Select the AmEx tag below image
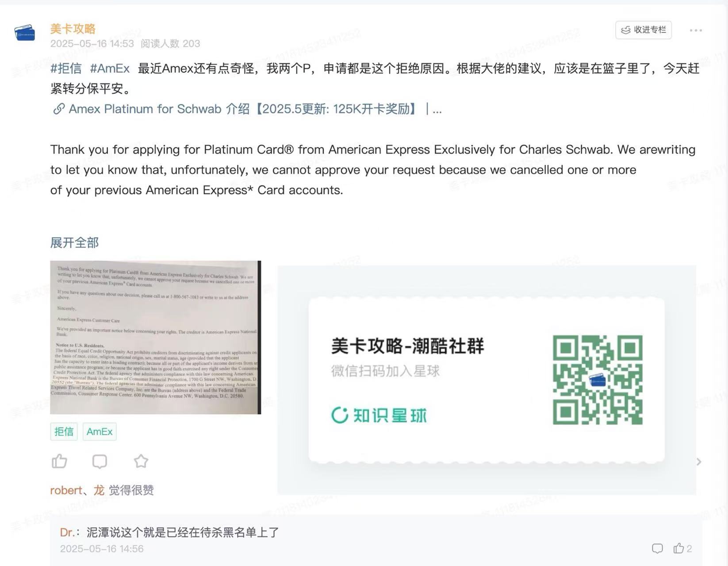 click(x=100, y=431)
